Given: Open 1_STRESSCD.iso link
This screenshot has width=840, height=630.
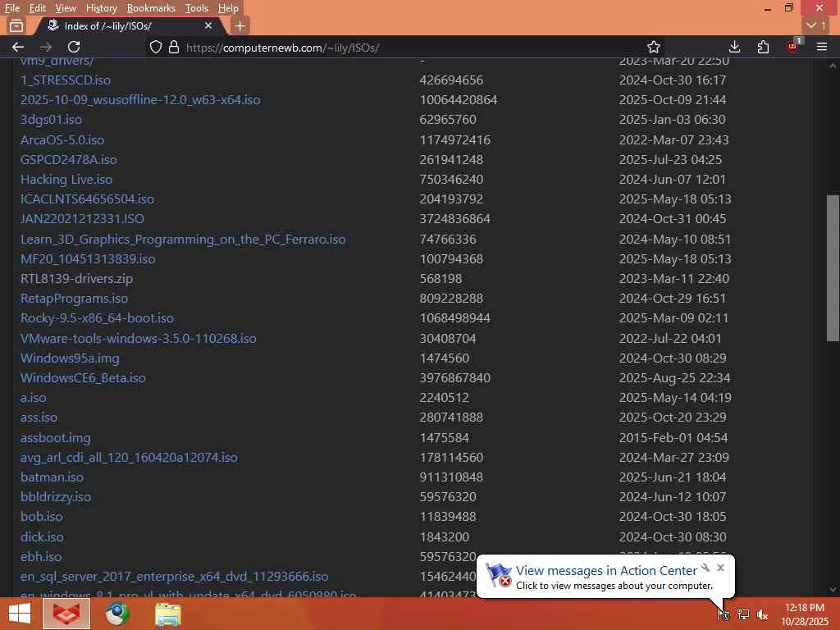Looking at the screenshot, I should tap(66, 80).
